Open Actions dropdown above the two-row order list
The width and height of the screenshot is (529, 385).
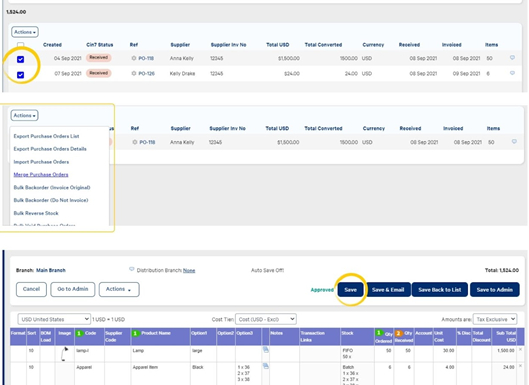[25, 32]
